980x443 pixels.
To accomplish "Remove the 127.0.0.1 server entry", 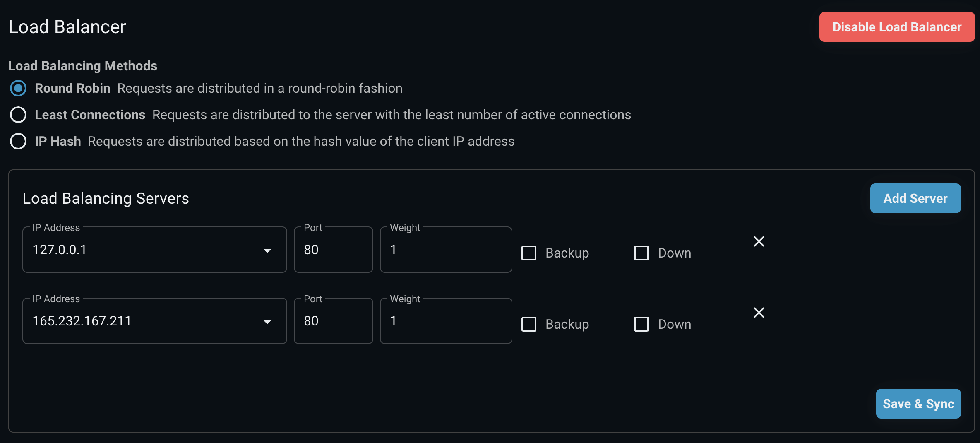I will point(759,241).
